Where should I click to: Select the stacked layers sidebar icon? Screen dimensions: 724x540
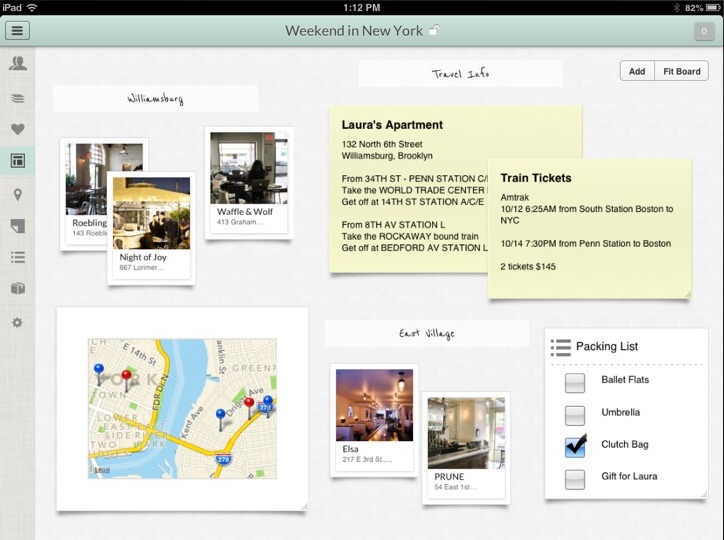tap(17, 98)
